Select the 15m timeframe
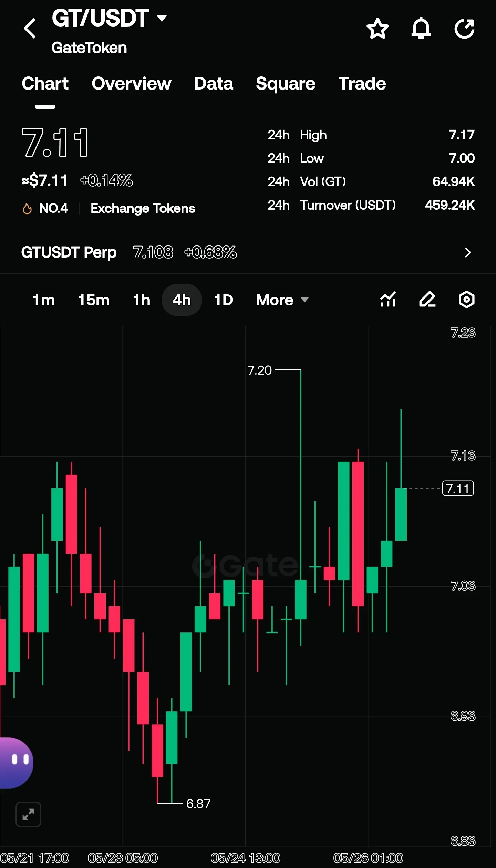496x868 pixels. click(x=94, y=300)
